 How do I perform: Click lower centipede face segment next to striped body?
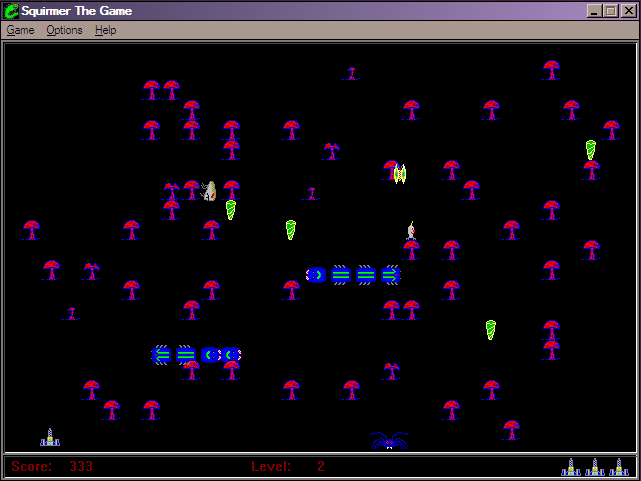[x=211, y=355]
